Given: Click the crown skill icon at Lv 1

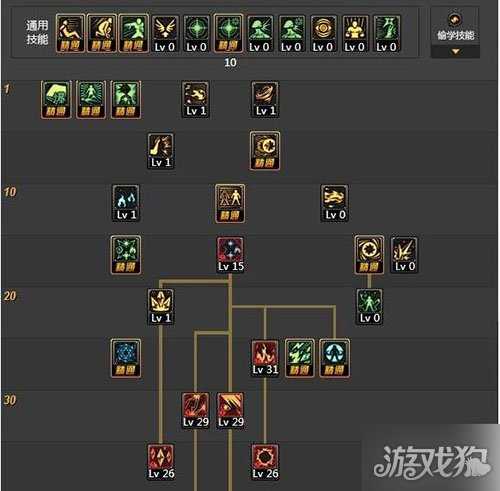Looking at the screenshot, I should [x=161, y=307].
